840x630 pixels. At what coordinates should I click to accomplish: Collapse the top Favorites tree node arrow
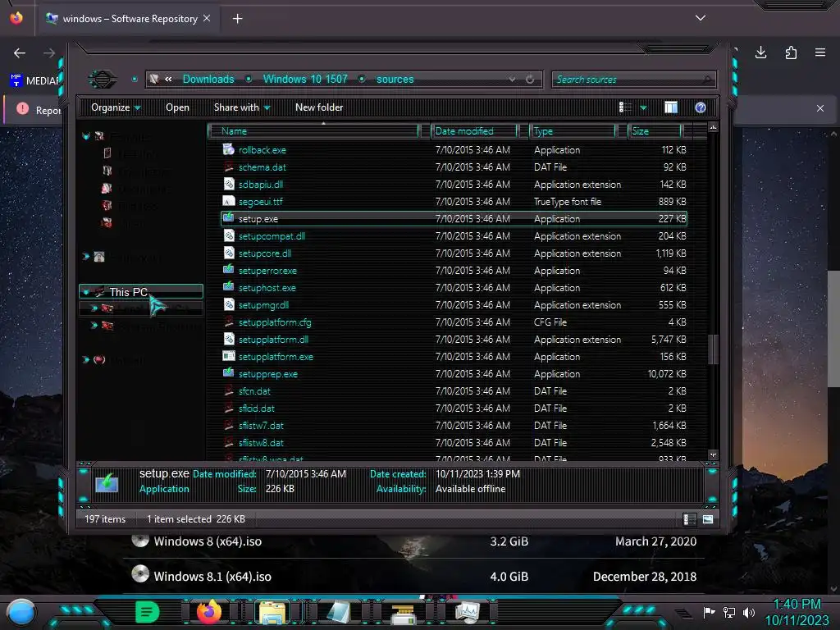tap(85, 136)
